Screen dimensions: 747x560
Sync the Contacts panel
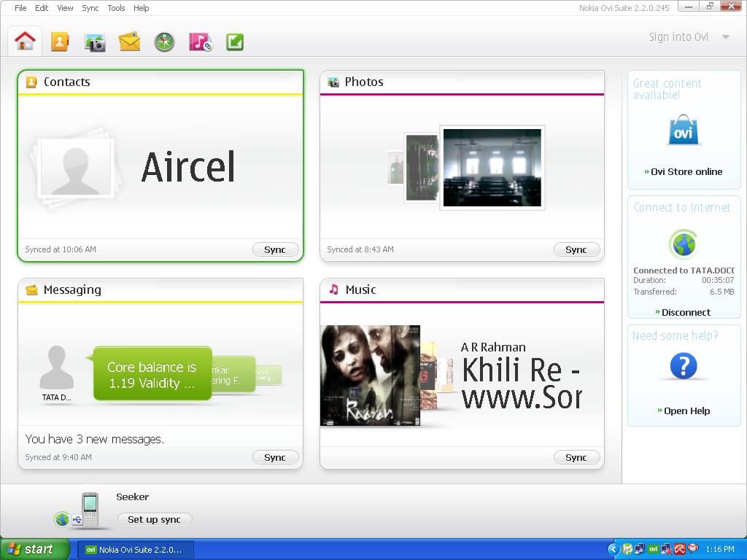(x=275, y=249)
